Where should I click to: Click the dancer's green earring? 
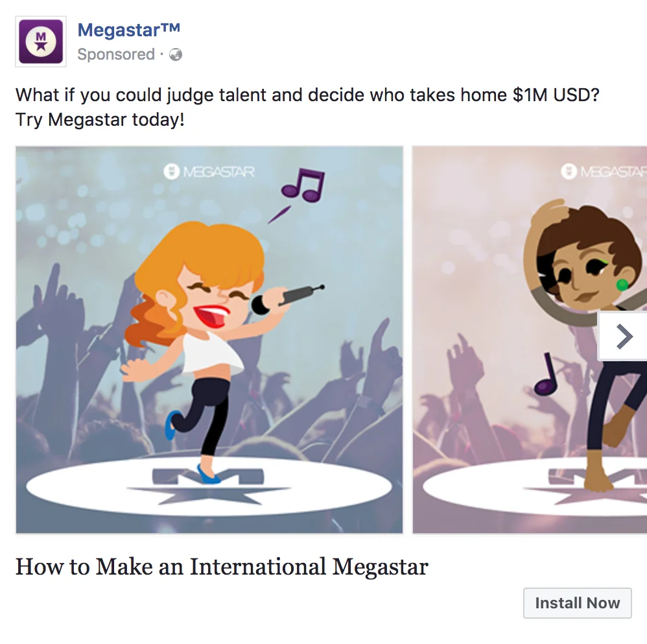click(622, 285)
